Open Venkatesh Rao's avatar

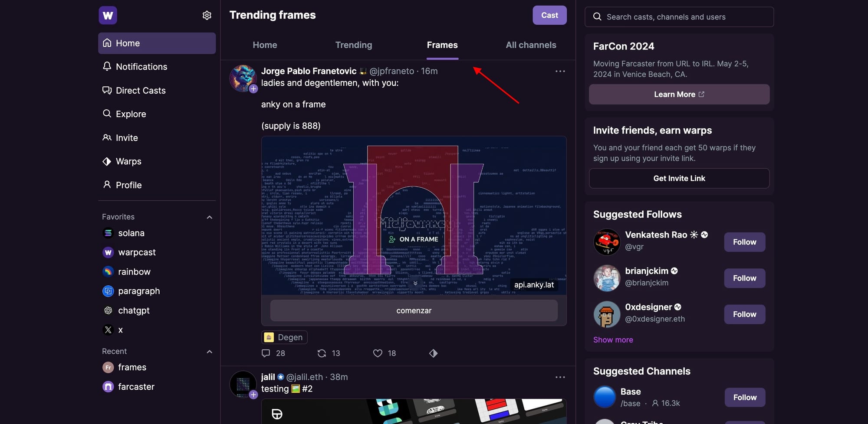coord(607,242)
